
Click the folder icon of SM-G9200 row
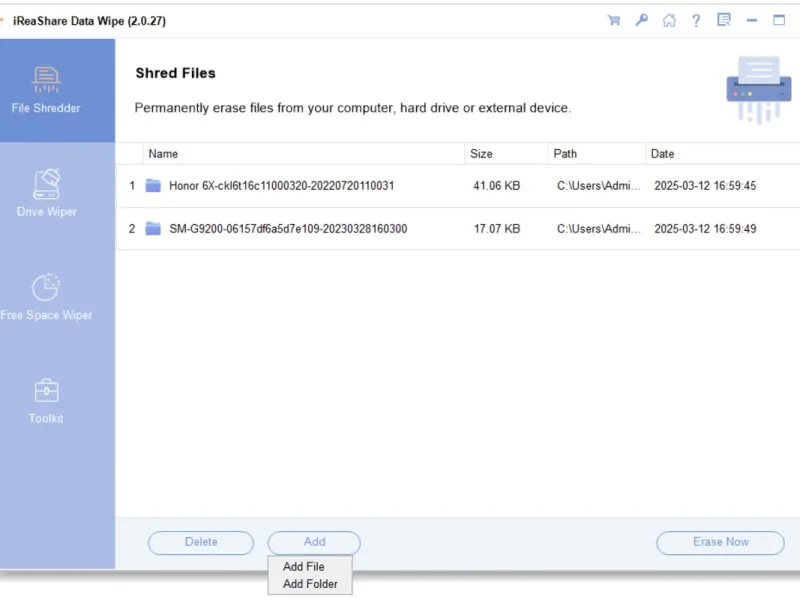click(153, 228)
